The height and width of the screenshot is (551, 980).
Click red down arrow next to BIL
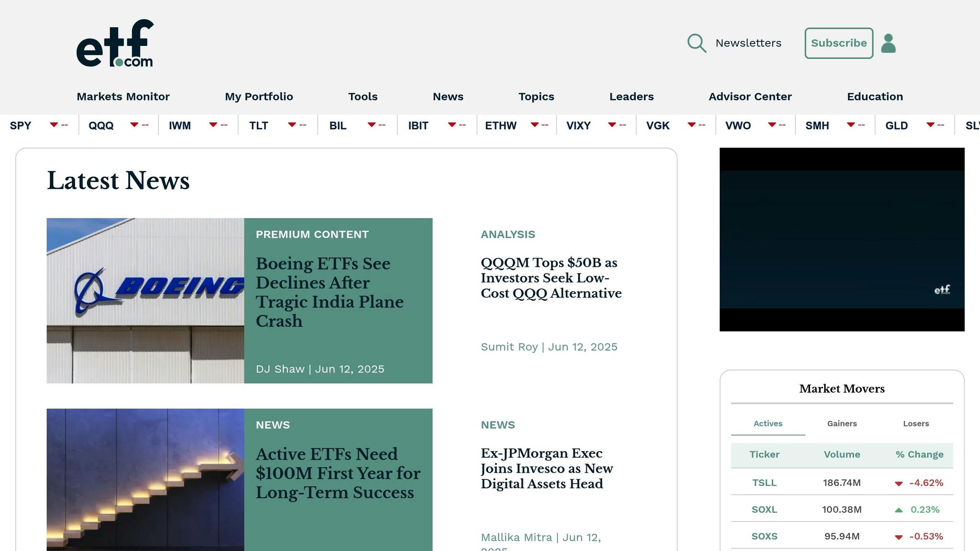pos(371,125)
